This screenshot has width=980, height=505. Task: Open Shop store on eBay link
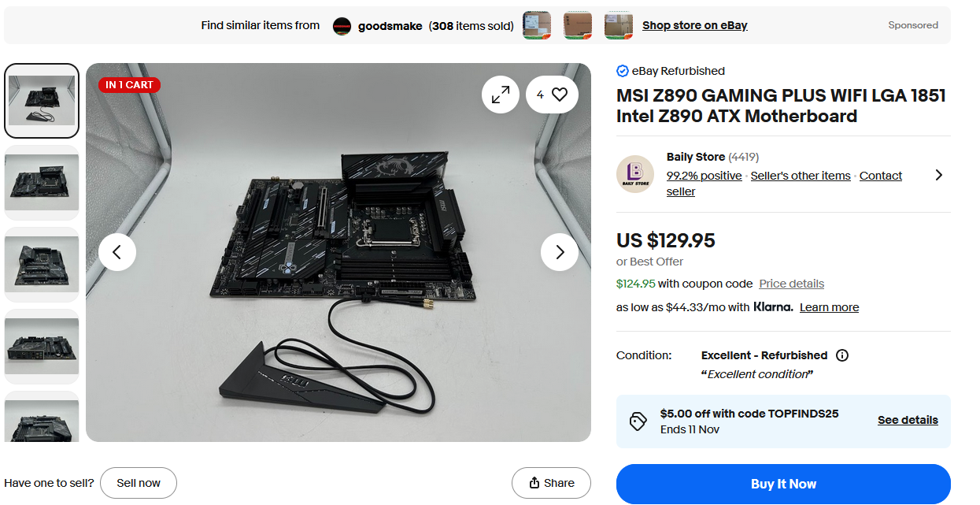coord(695,25)
